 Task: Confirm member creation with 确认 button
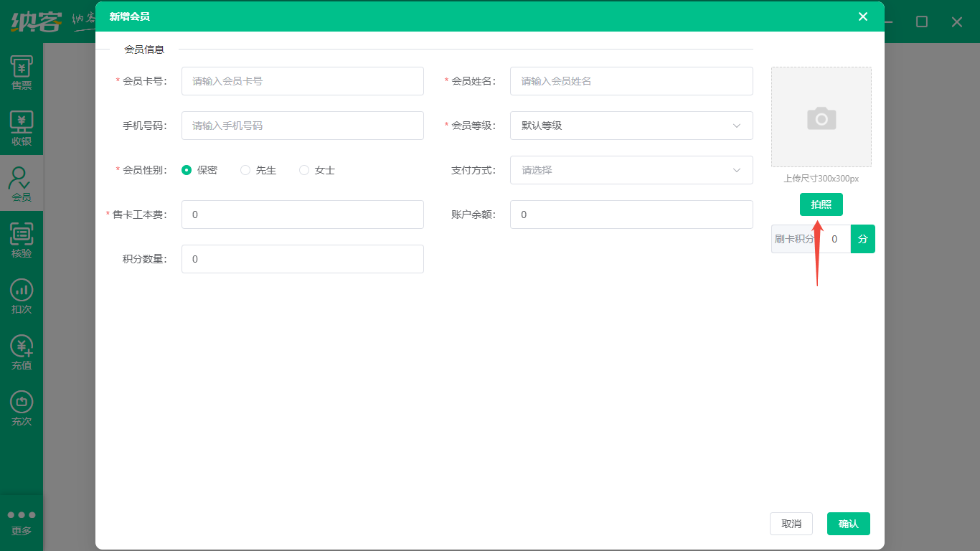point(848,524)
